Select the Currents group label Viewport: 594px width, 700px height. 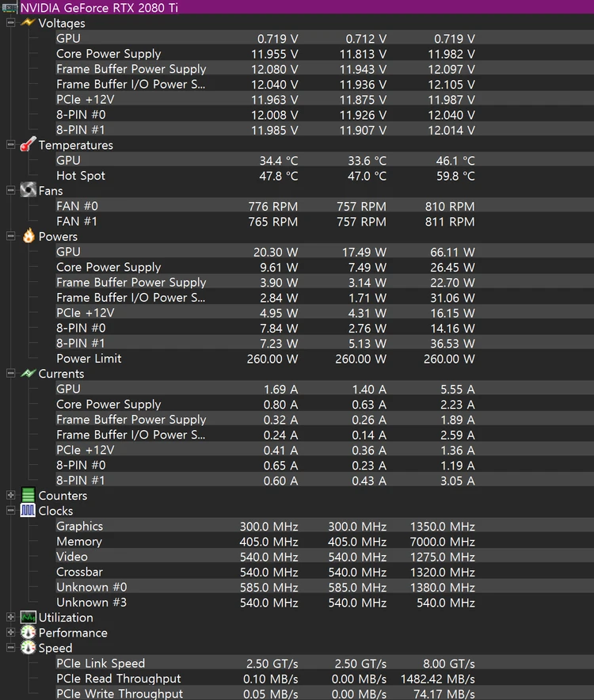click(x=61, y=374)
